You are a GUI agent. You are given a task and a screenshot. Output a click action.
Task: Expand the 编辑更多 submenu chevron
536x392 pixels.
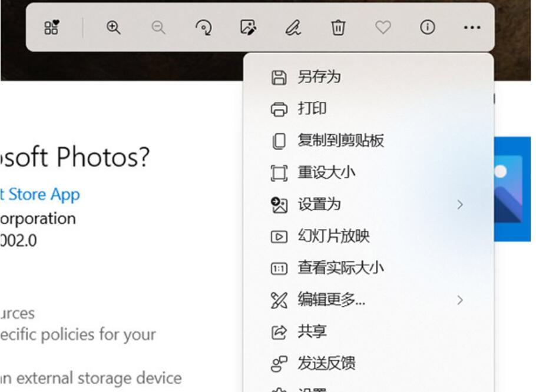tap(460, 300)
